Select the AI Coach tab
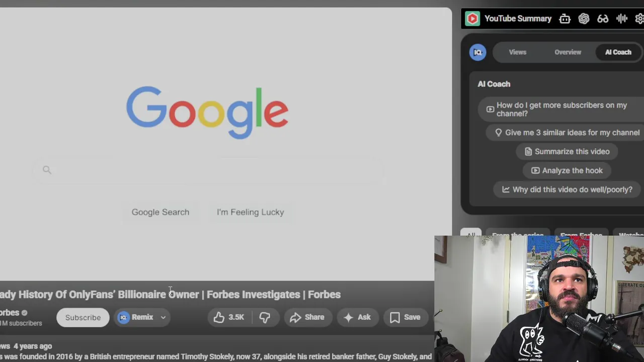The width and height of the screenshot is (644, 362). point(618,52)
